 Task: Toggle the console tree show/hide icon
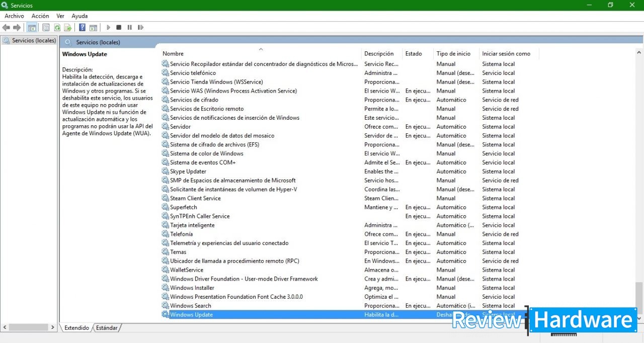[32, 28]
